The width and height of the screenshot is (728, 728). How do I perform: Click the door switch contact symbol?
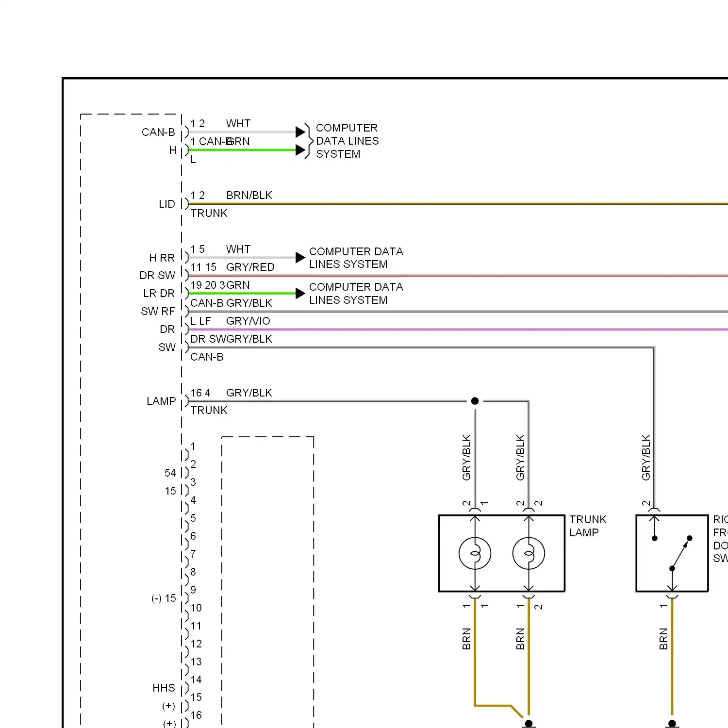coord(672,553)
